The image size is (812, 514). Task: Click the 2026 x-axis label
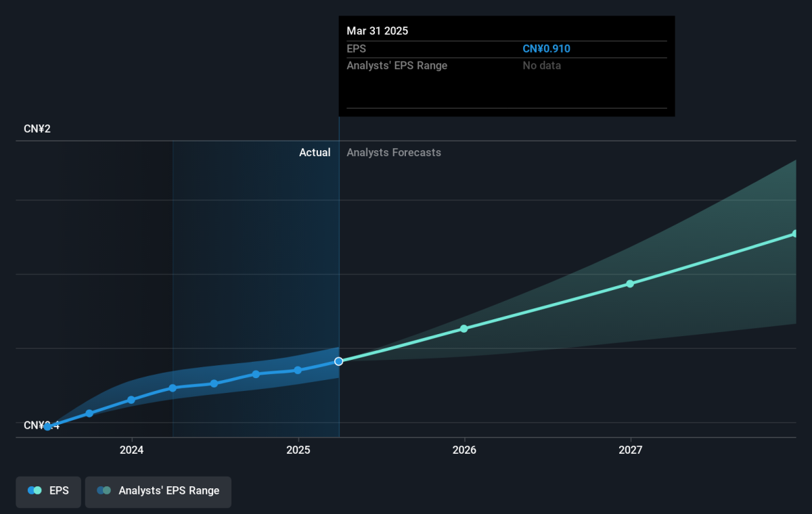464,450
